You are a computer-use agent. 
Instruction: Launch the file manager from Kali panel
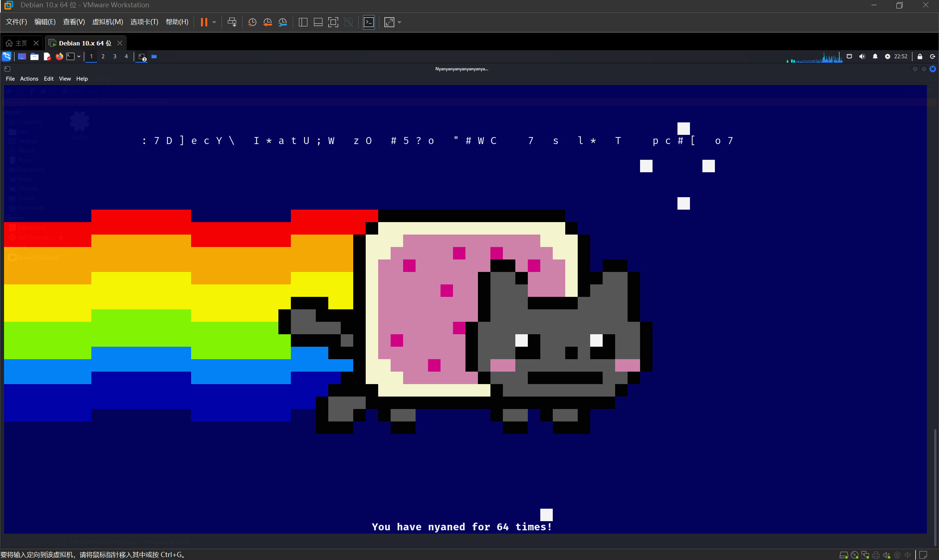34,56
